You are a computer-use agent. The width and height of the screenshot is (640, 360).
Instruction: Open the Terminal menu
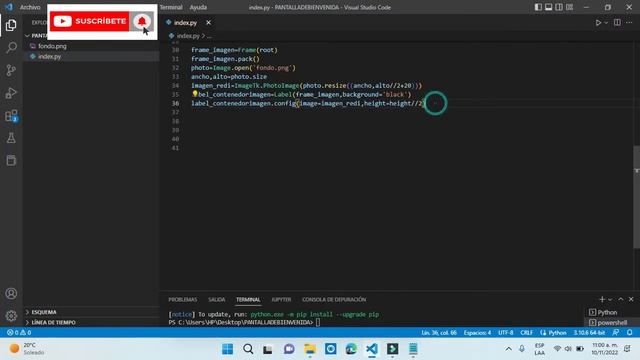pyautogui.click(x=171, y=7)
